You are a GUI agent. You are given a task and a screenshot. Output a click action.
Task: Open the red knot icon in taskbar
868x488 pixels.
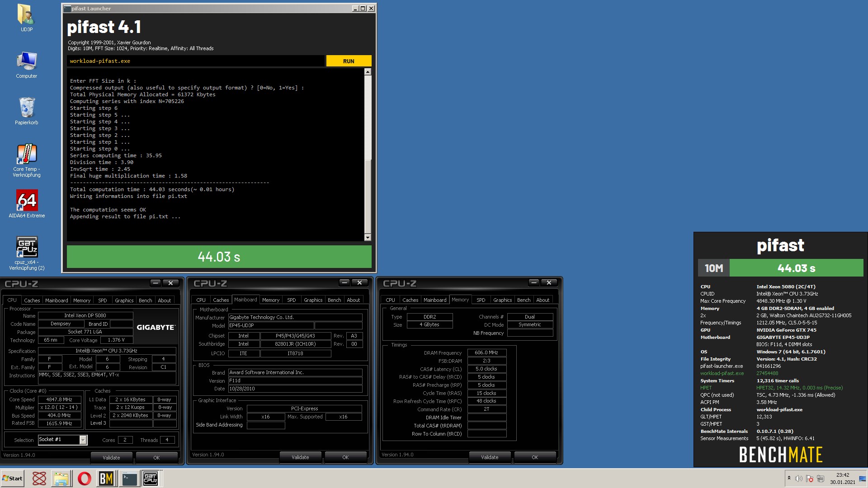pyautogui.click(x=39, y=479)
